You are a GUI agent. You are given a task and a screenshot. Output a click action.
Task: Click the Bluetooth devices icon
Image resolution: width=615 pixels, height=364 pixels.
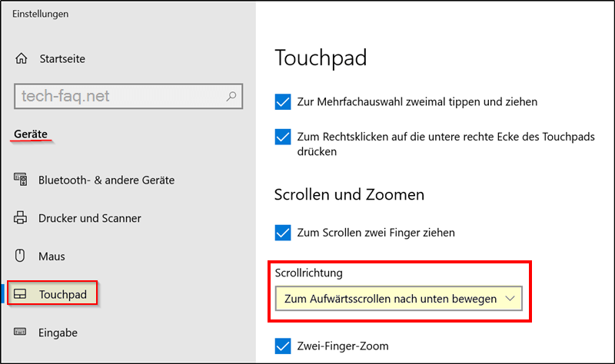point(21,179)
